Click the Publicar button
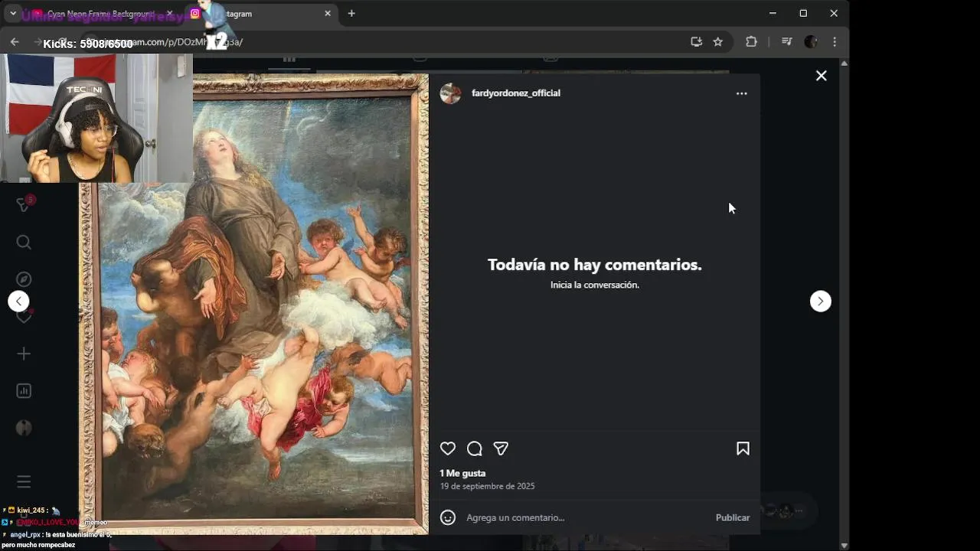This screenshot has width=980, height=551. 733,518
